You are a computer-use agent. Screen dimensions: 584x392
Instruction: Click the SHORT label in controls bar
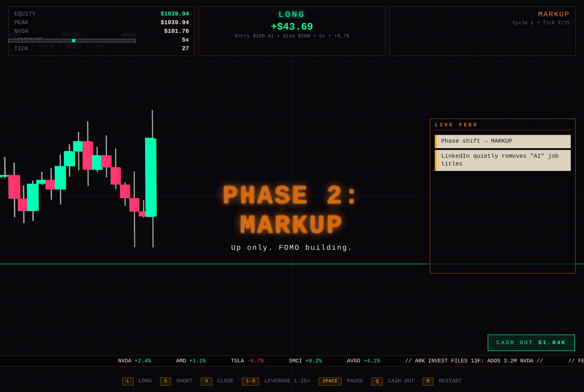[184, 381]
